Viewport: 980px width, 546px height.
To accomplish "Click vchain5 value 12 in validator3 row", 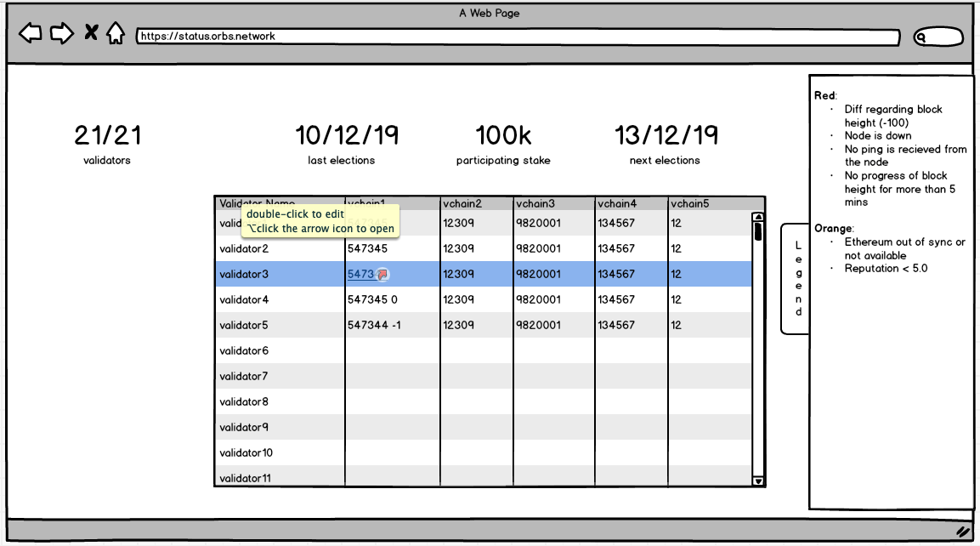I will 676,274.
